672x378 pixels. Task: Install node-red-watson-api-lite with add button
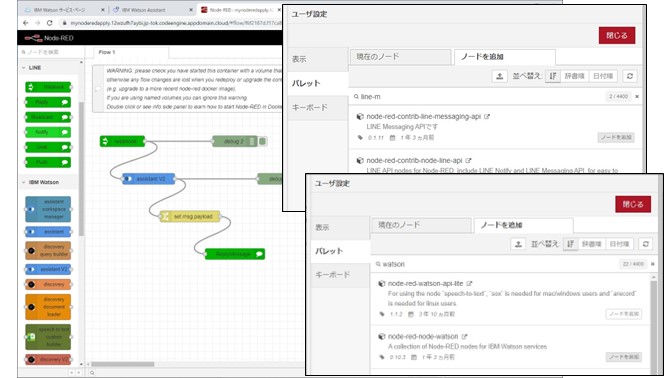click(x=624, y=314)
